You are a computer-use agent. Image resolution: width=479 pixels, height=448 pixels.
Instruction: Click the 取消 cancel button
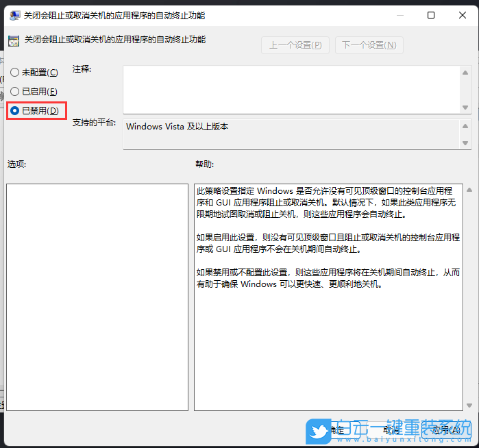tap(392, 430)
